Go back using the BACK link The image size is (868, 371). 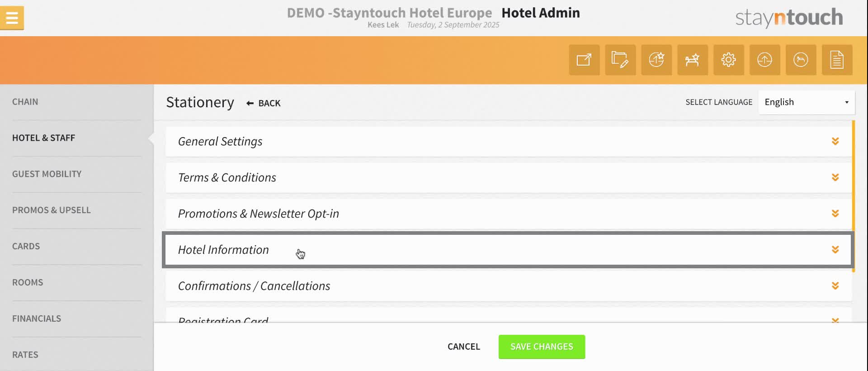tap(264, 103)
